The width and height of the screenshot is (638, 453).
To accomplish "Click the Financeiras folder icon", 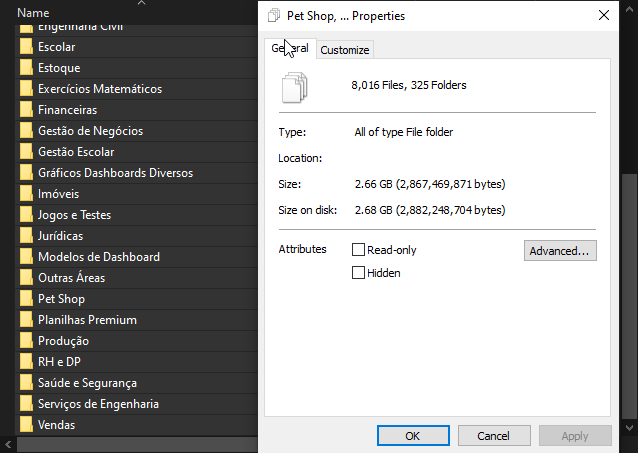I will point(26,110).
